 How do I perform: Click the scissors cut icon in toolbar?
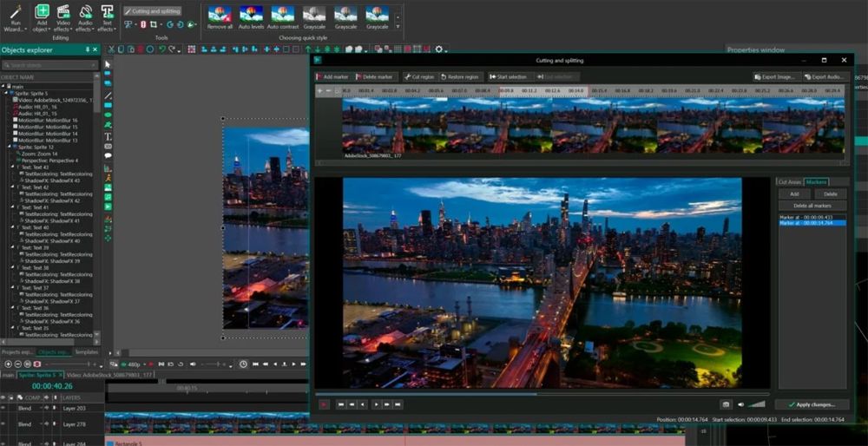pos(111,49)
